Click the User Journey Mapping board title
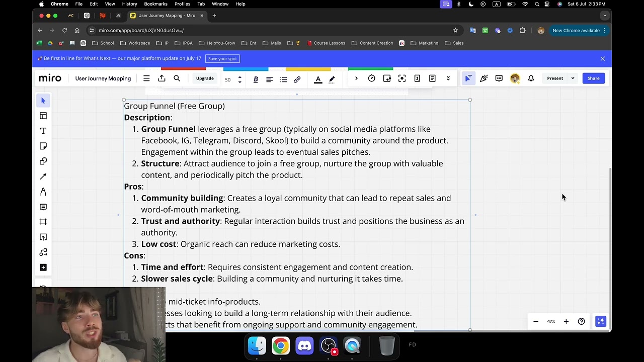 point(103,78)
